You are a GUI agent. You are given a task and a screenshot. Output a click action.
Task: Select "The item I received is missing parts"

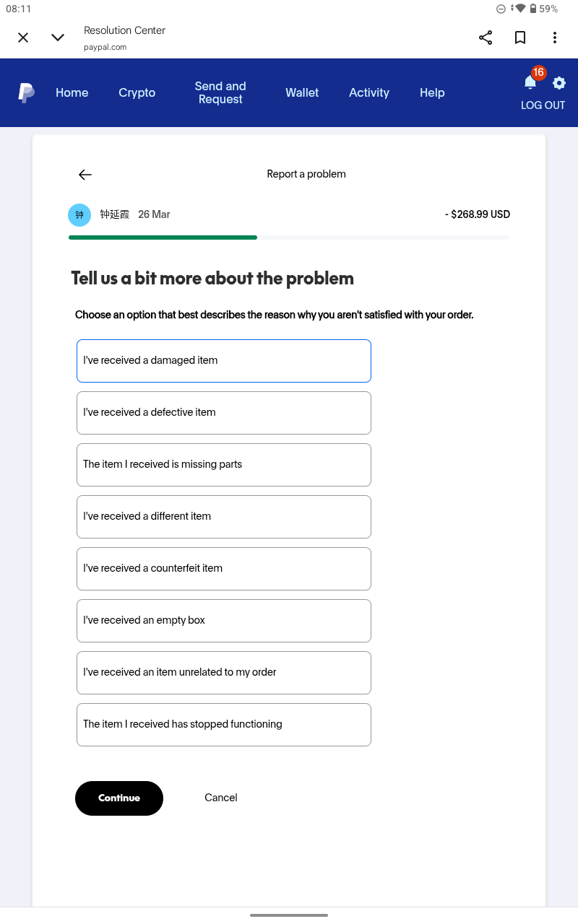pos(224,465)
